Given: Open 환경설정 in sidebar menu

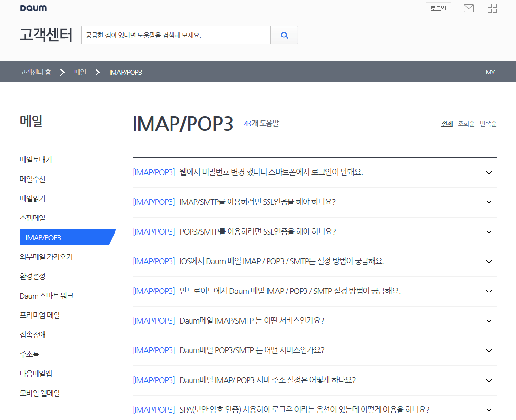Looking at the screenshot, I should [33, 276].
